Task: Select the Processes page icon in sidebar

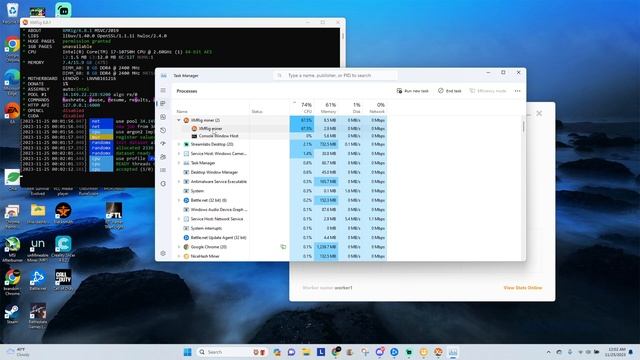Action: tap(163, 104)
